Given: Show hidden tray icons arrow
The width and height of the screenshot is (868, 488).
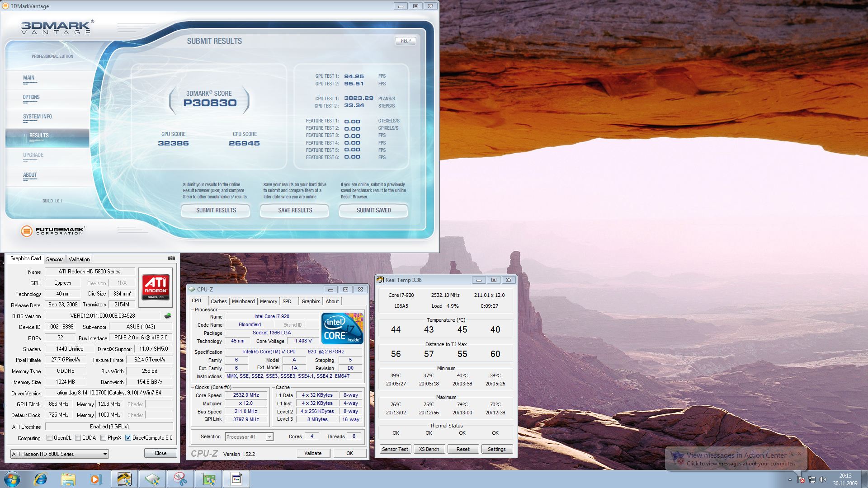Looking at the screenshot, I should 790,479.
